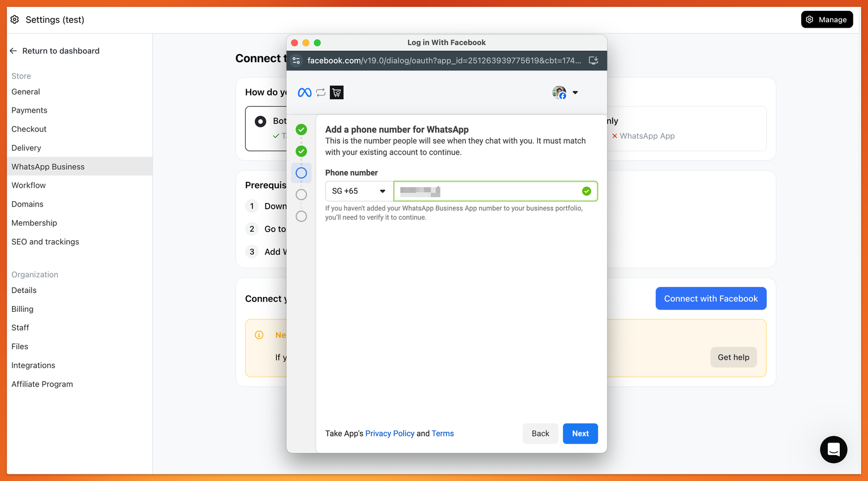
Task: Click prerequisite step number 3
Action: tap(252, 252)
